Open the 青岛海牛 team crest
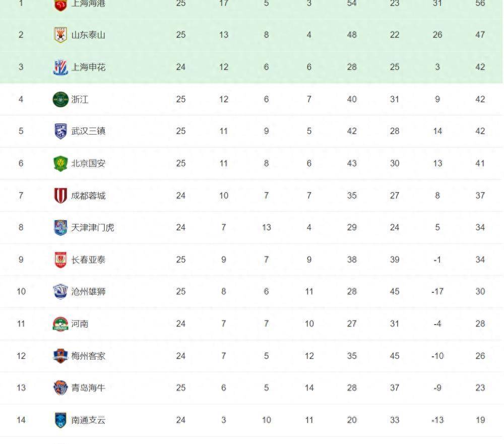The width and height of the screenshot is (504, 444). (x=60, y=388)
